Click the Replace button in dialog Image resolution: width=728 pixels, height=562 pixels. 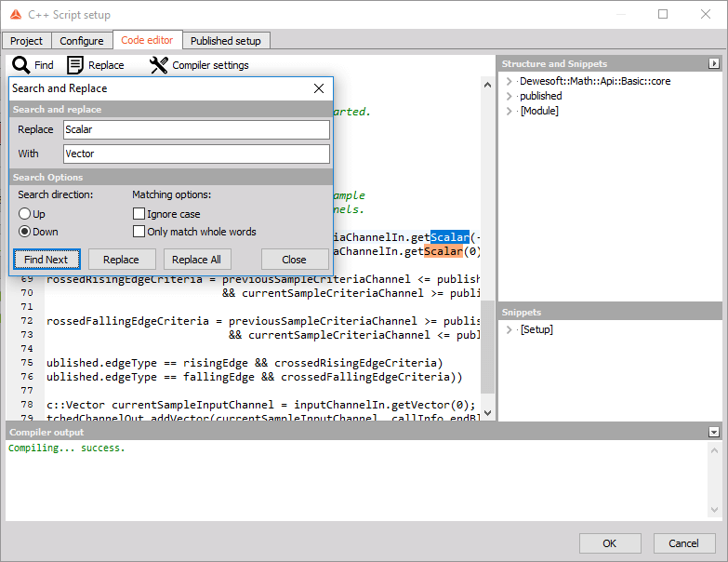(x=121, y=260)
